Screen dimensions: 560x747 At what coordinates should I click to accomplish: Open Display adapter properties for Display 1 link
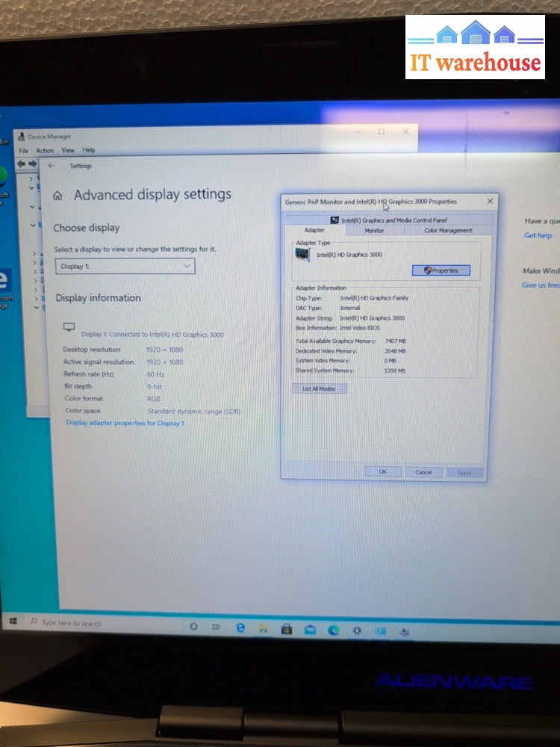click(125, 423)
